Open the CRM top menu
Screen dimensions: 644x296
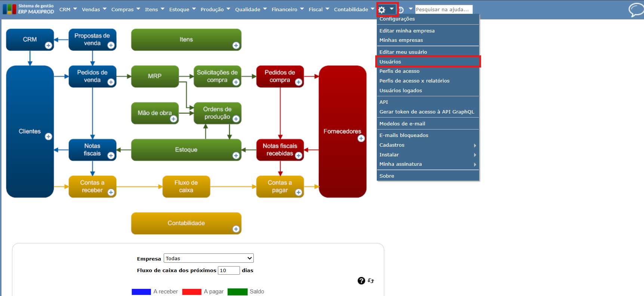coord(68,9)
